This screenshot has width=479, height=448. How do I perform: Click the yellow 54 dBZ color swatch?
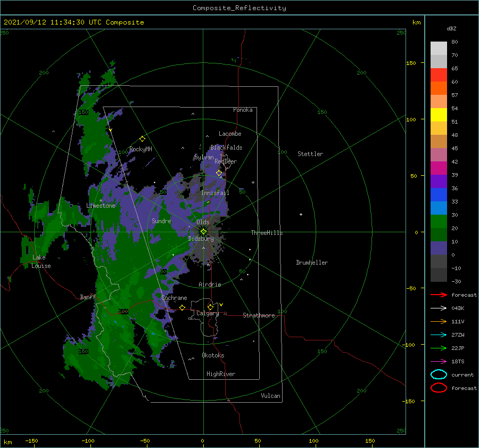tap(439, 115)
